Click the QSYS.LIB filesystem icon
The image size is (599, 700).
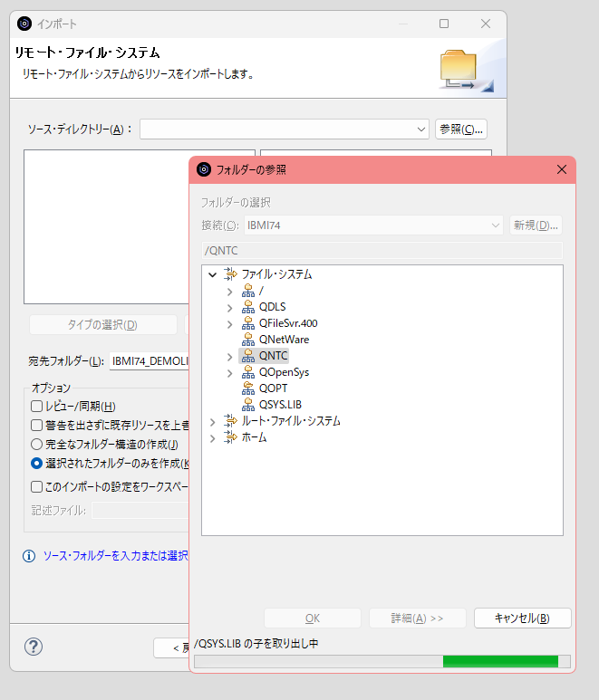click(x=248, y=405)
